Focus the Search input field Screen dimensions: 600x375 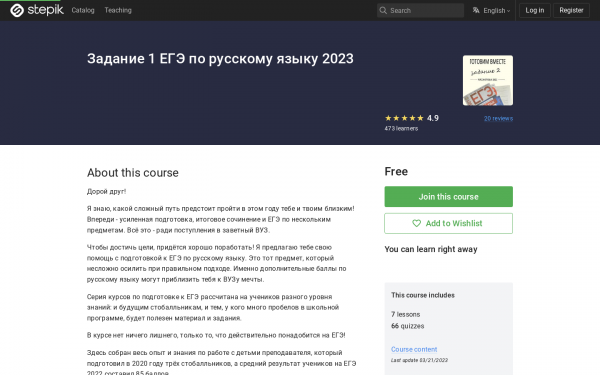420,10
